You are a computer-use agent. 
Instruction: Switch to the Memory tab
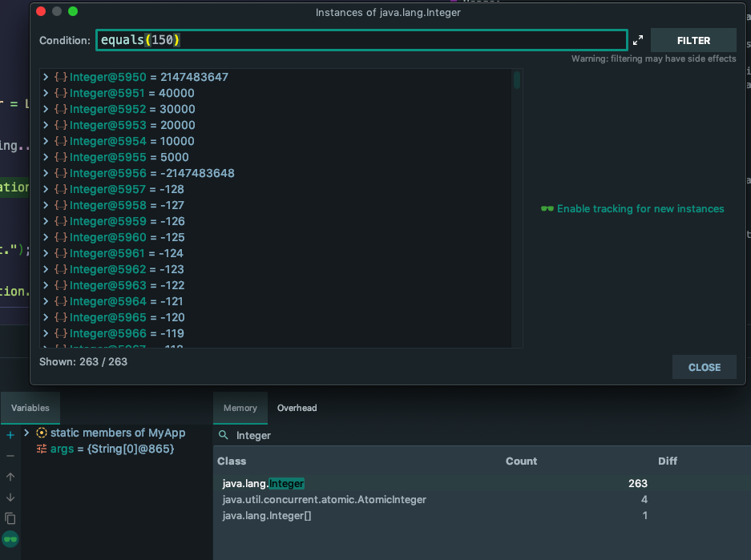pos(240,408)
